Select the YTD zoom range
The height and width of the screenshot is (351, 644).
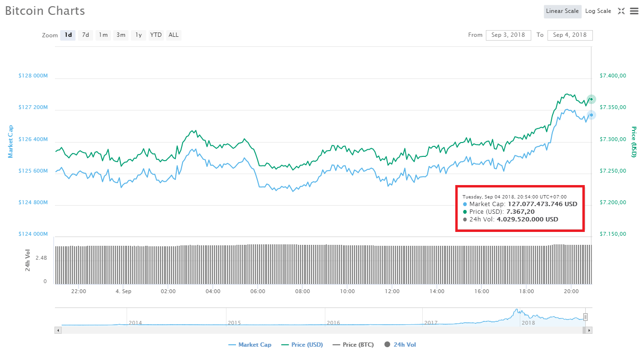click(x=156, y=35)
